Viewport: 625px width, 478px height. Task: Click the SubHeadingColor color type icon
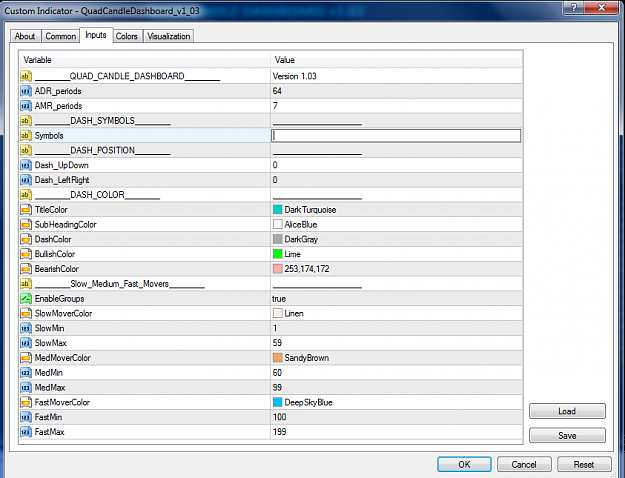pos(26,224)
